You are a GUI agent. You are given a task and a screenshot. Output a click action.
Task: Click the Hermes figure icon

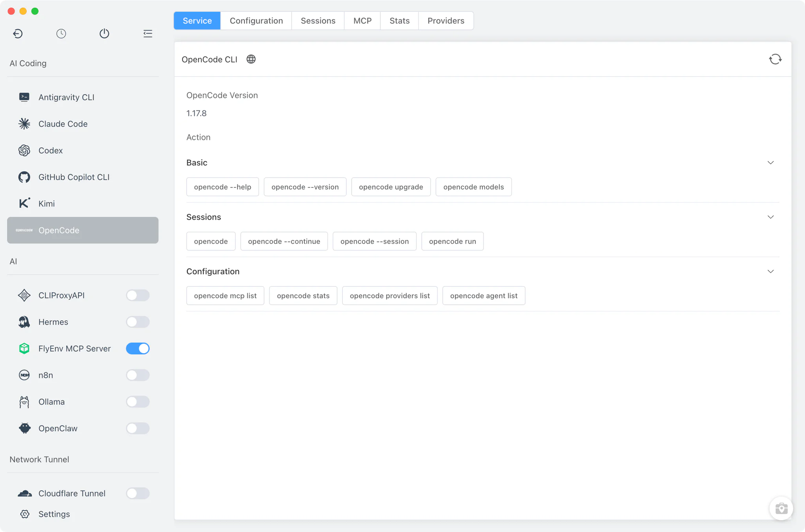(x=24, y=322)
